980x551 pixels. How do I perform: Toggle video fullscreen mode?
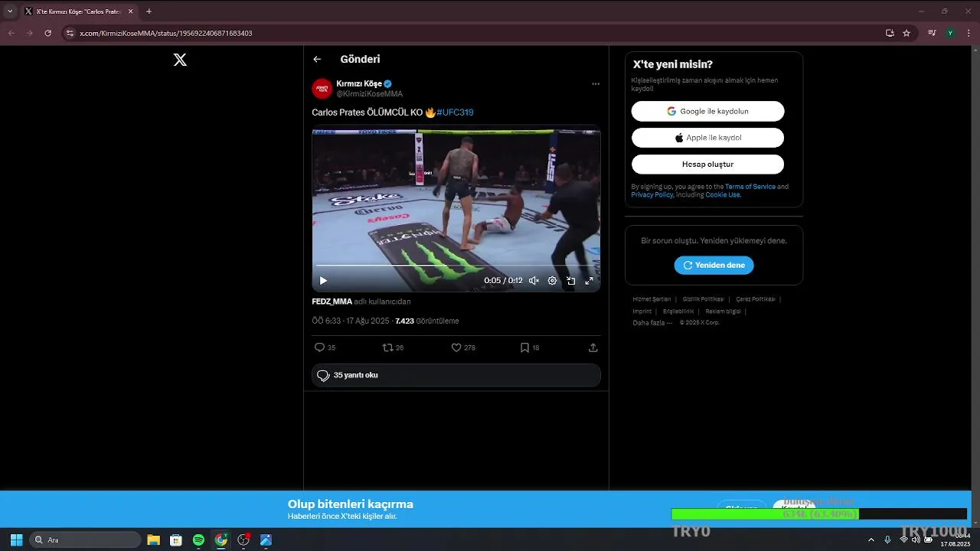[589, 281]
